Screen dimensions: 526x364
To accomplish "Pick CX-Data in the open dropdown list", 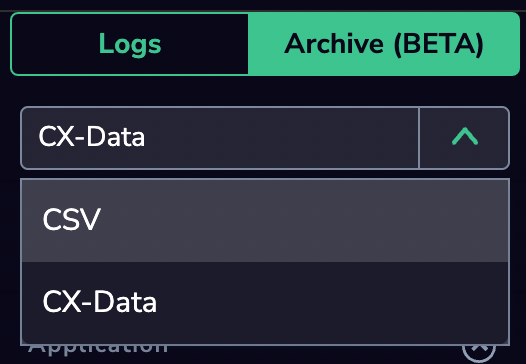I will click(x=265, y=303).
